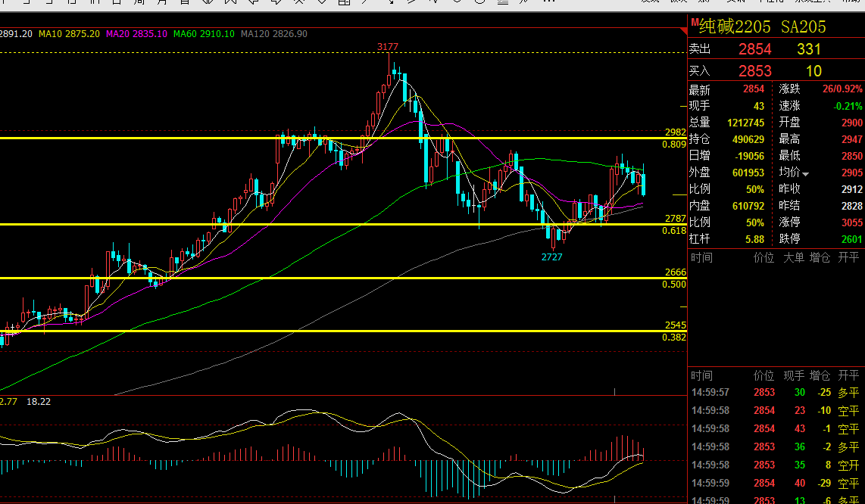Click the red corner triangle at chart's top-right

[684, 32]
